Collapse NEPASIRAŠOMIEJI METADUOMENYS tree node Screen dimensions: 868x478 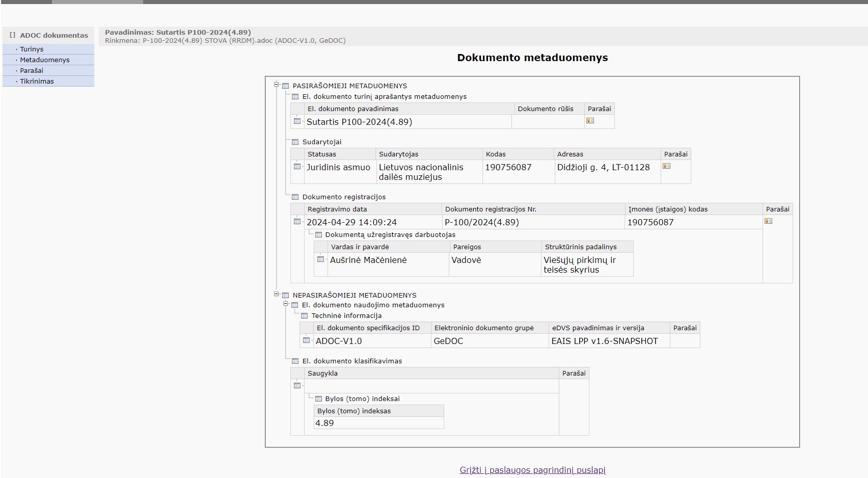coord(277,294)
